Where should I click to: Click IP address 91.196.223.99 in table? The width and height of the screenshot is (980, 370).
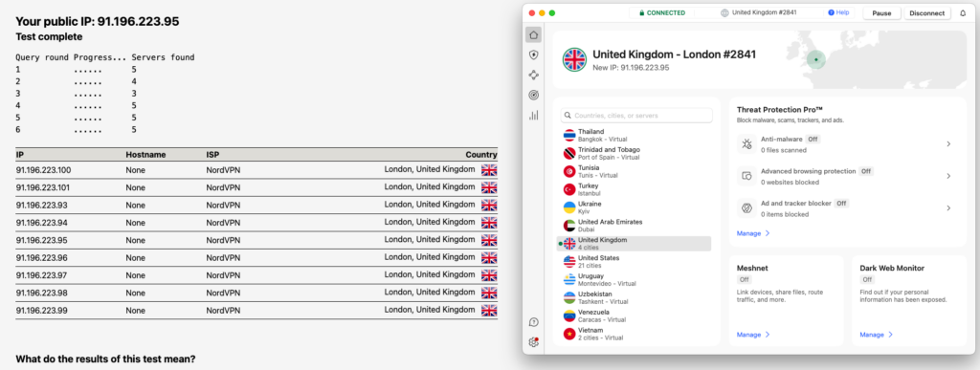tap(41, 310)
